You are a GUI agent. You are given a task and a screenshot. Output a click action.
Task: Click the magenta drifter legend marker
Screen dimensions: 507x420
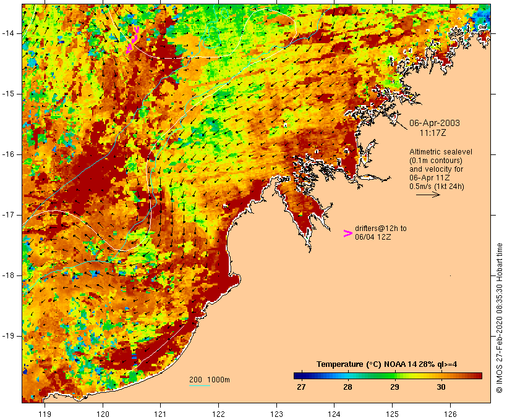347,233
